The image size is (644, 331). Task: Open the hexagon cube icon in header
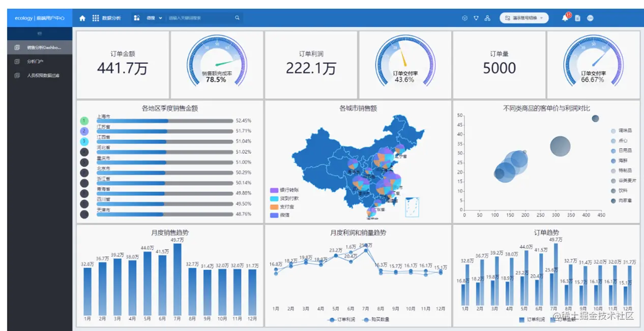tap(464, 18)
